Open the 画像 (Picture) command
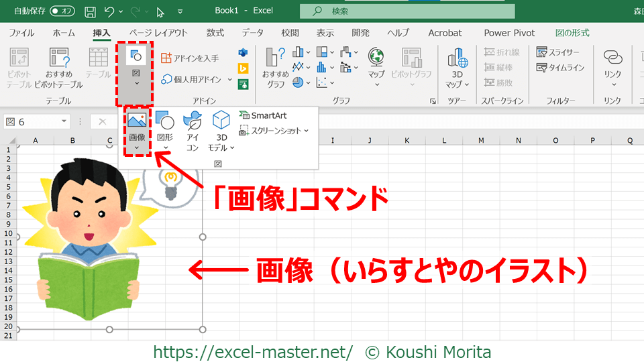Screen dimensions: 644x362 [x=137, y=131]
